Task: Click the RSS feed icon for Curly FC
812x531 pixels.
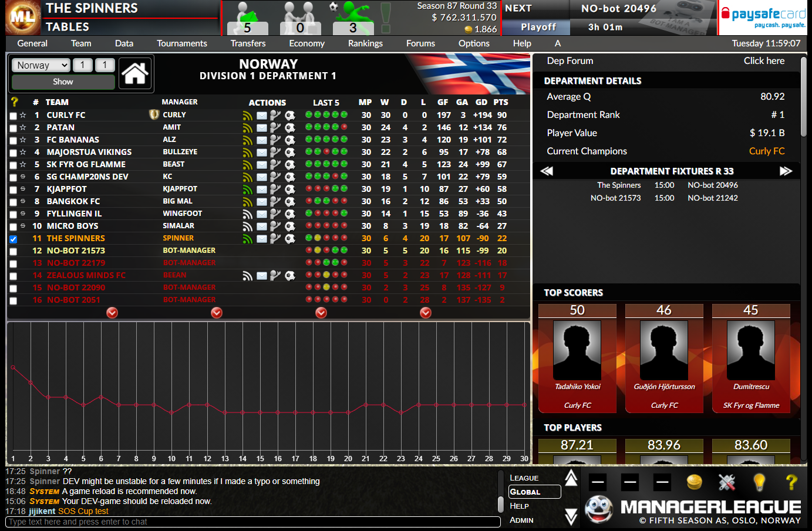Action: click(247, 116)
